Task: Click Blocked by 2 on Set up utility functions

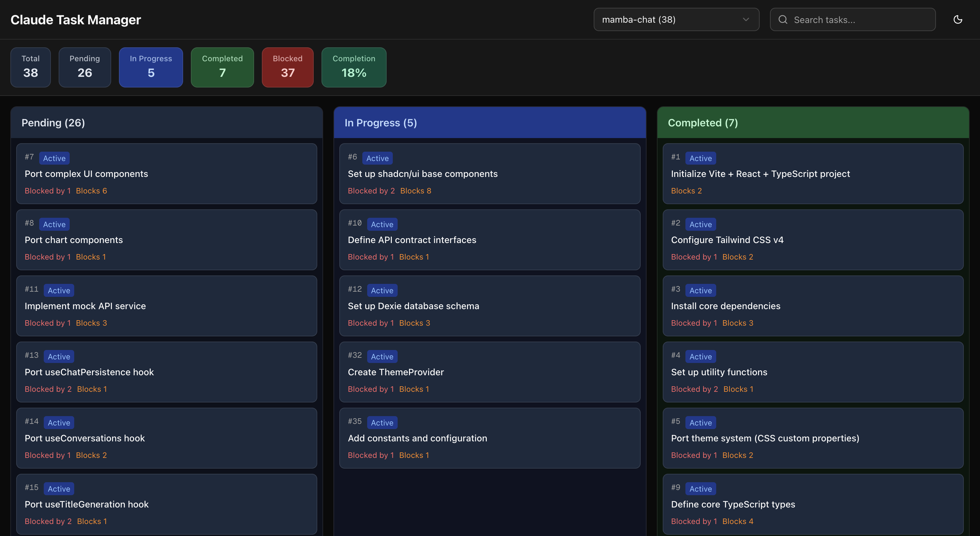Action: (x=694, y=389)
